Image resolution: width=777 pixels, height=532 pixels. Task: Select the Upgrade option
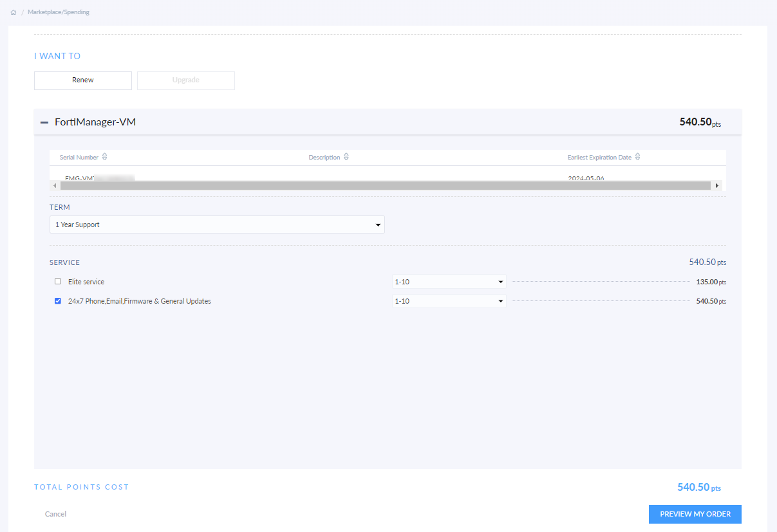click(x=186, y=80)
